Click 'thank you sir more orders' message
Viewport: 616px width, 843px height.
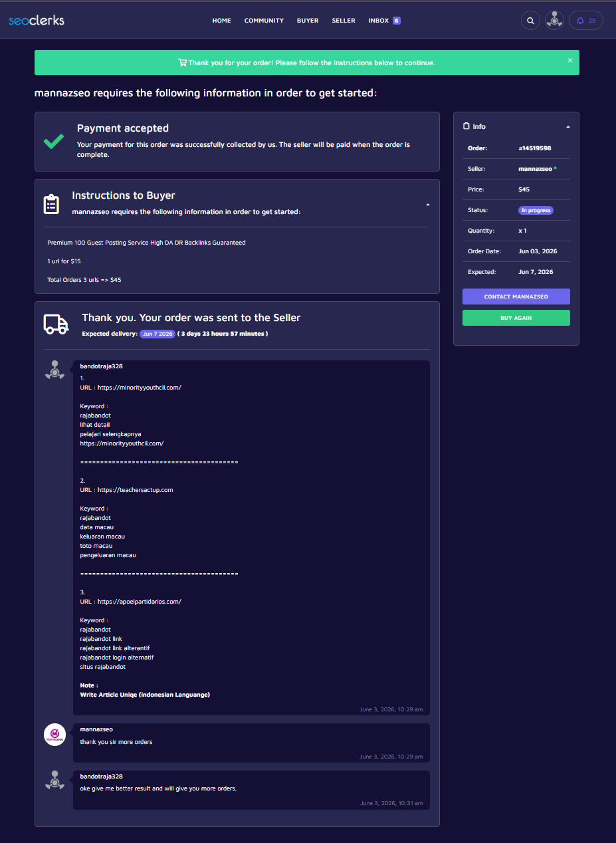[116, 742]
